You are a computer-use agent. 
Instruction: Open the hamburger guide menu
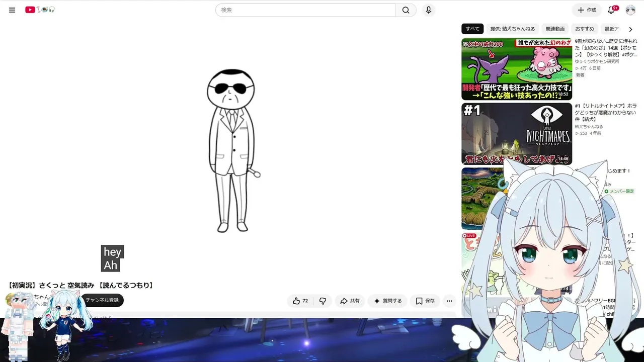click(x=12, y=10)
